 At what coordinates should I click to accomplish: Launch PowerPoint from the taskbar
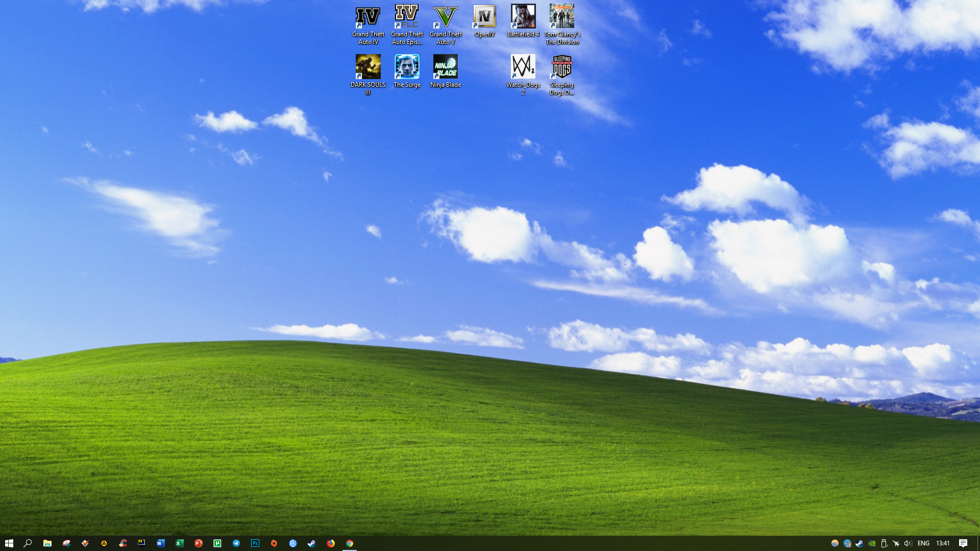[199, 543]
